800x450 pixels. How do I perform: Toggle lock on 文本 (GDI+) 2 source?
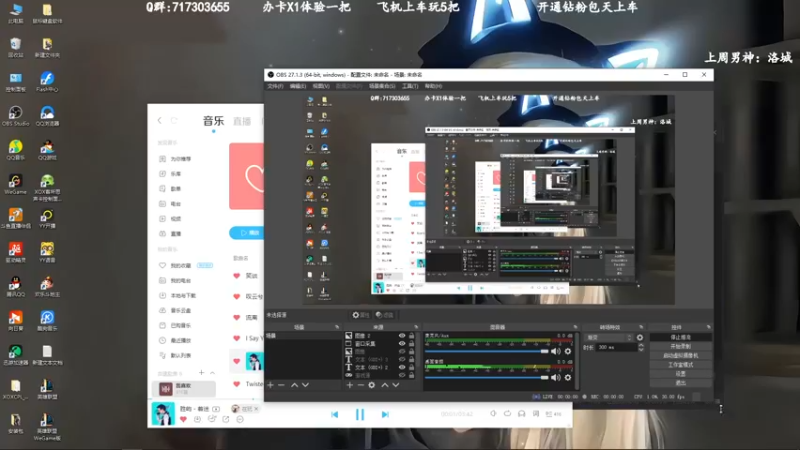pyautogui.click(x=412, y=367)
